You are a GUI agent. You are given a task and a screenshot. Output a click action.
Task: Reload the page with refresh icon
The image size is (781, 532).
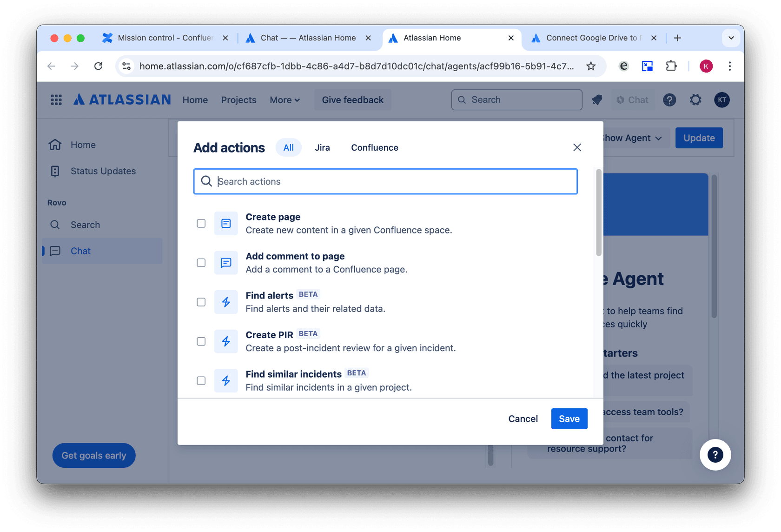pos(98,66)
